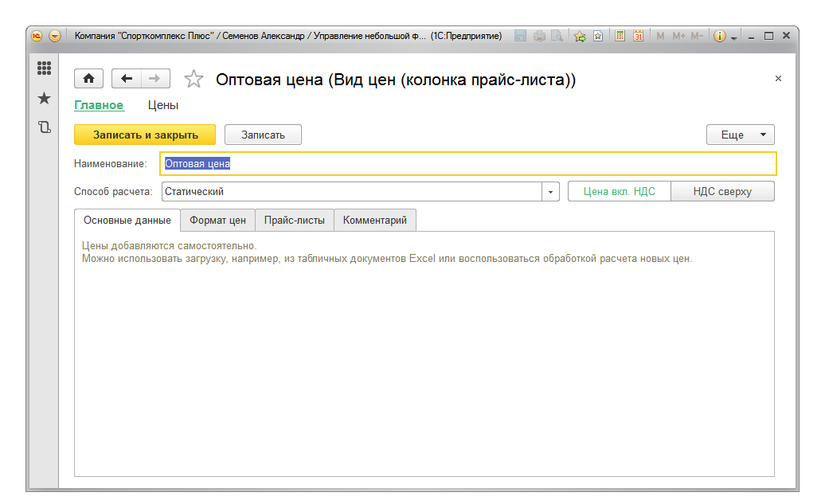
Task: Switch to the Основные данные tab
Action: (127, 221)
